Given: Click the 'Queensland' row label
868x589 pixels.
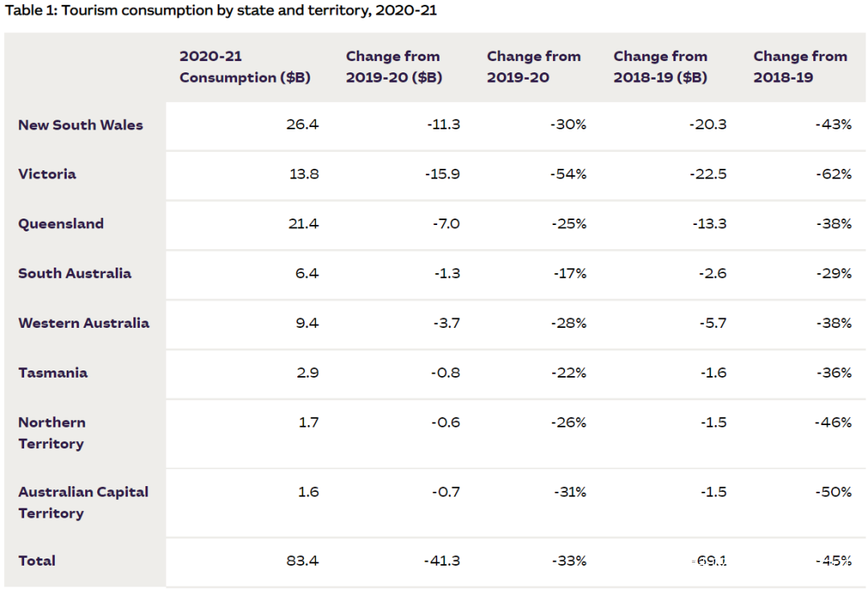Looking at the screenshot, I should [61, 224].
